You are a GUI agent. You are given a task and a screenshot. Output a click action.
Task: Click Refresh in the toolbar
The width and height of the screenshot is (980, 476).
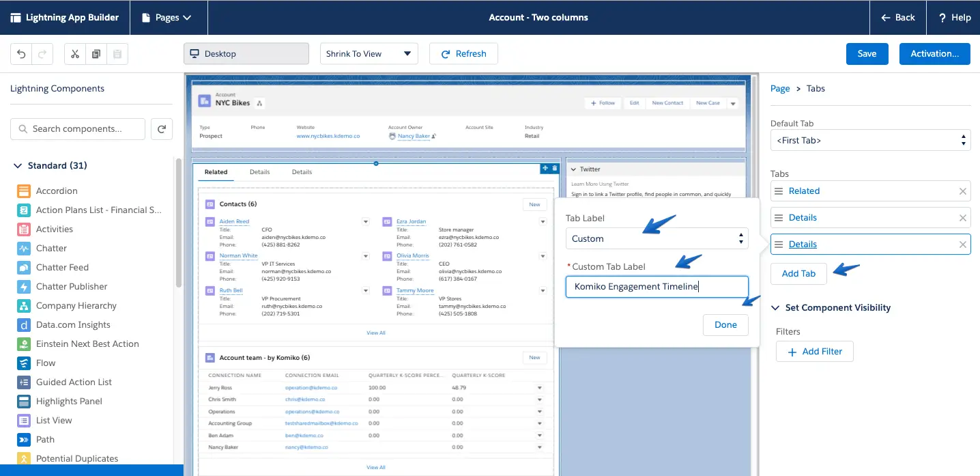click(463, 54)
